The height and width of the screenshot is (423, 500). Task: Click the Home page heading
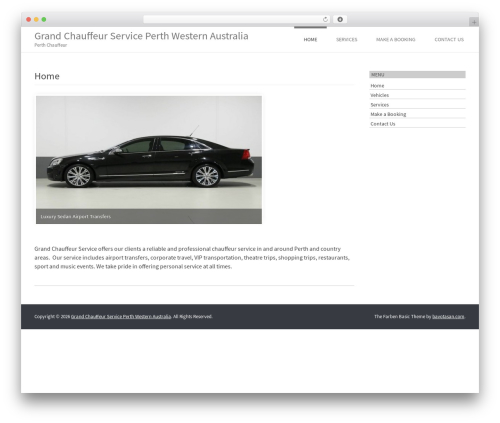pyautogui.click(x=47, y=76)
